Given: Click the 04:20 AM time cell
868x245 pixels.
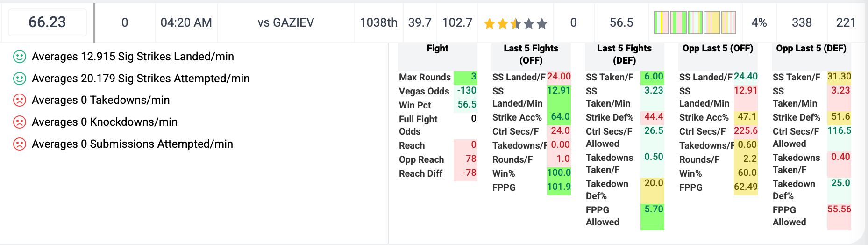Looking at the screenshot, I should tap(186, 22).
